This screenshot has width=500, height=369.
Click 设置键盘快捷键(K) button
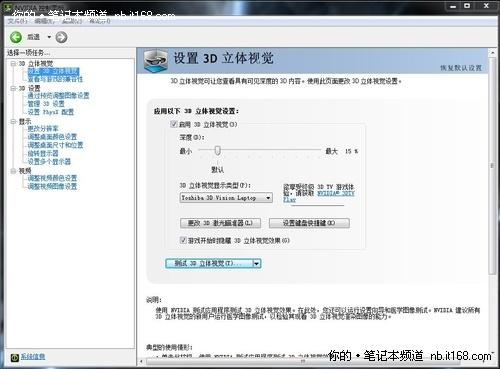(x=309, y=223)
